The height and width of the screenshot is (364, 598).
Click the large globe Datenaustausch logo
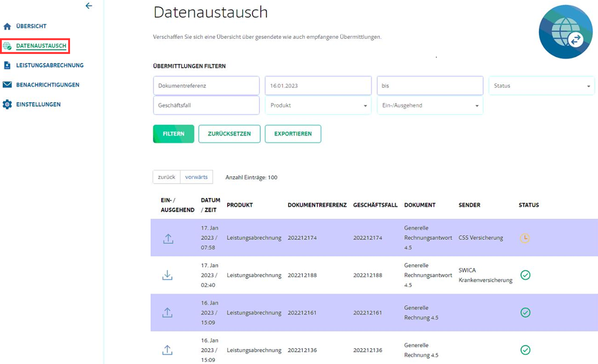pyautogui.click(x=565, y=32)
